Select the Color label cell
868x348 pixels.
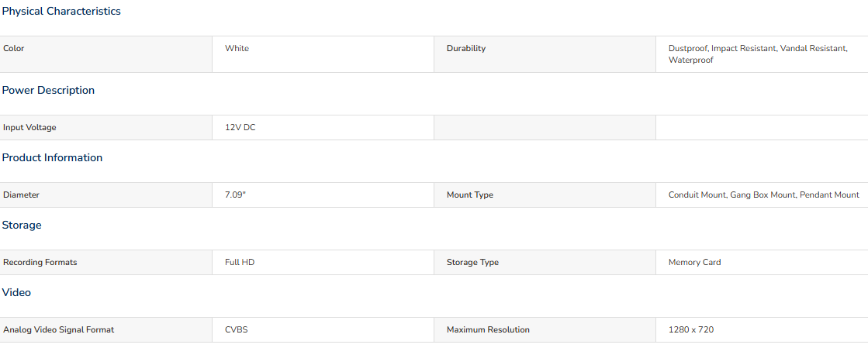[x=105, y=54]
